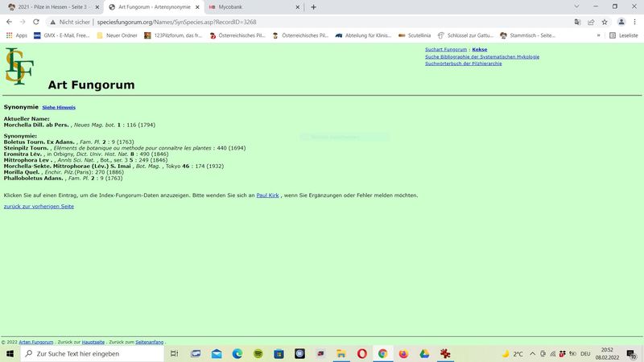The height and width of the screenshot is (362, 644).
Task: Open the '123Pilzforum' bookmark
Action: (173, 35)
